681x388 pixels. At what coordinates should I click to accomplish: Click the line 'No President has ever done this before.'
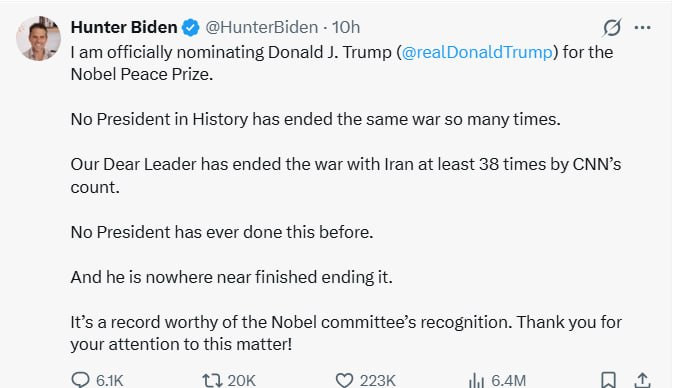tap(222, 232)
